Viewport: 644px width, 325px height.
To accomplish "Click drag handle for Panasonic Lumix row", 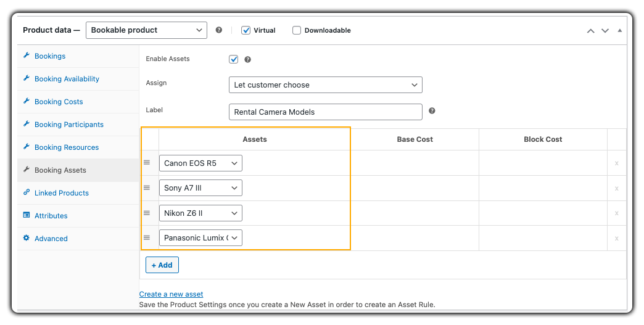I will point(147,237).
